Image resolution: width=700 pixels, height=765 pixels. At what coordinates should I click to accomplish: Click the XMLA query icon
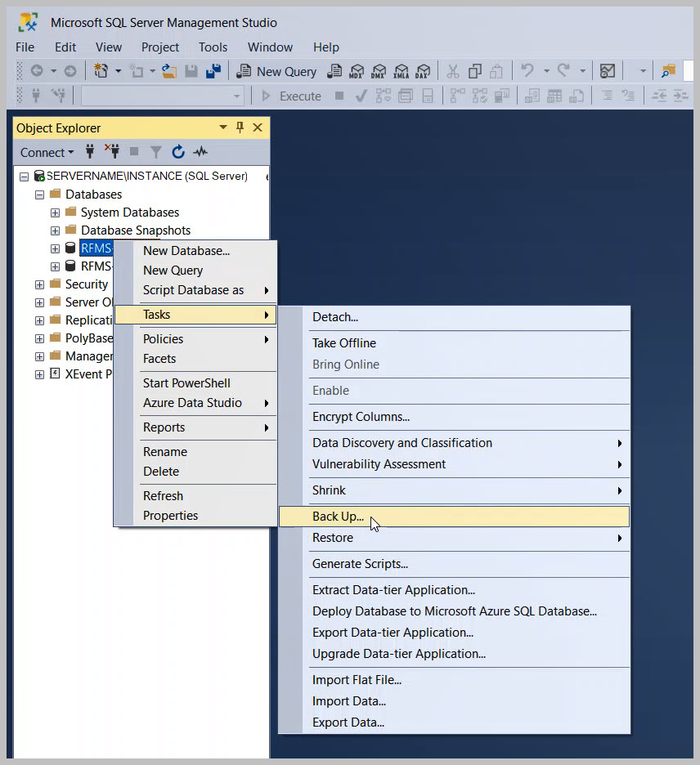402,72
